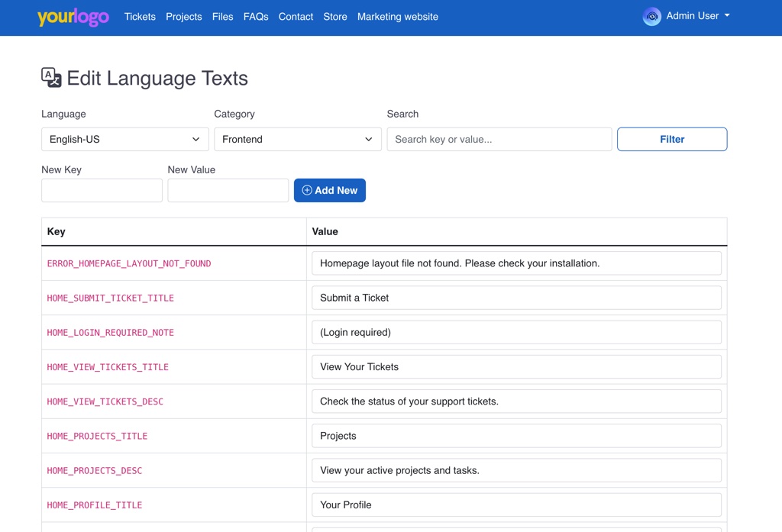Go to Projects in the top menu
The height and width of the screenshot is (532, 782).
tap(184, 17)
